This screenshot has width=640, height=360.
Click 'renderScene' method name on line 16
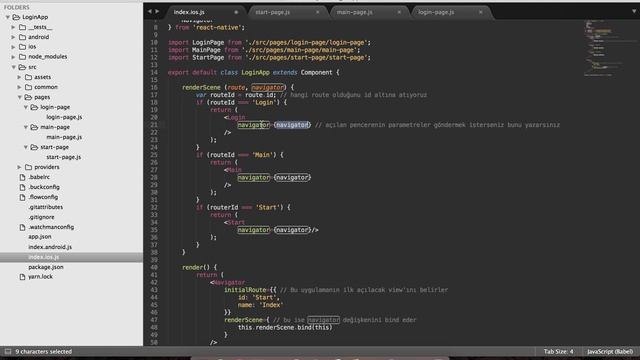pos(201,87)
